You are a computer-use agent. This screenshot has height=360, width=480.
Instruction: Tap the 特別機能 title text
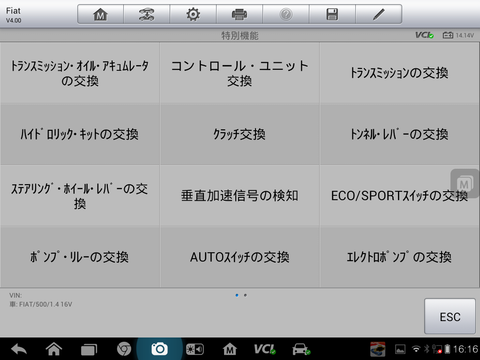[x=240, y=35]
